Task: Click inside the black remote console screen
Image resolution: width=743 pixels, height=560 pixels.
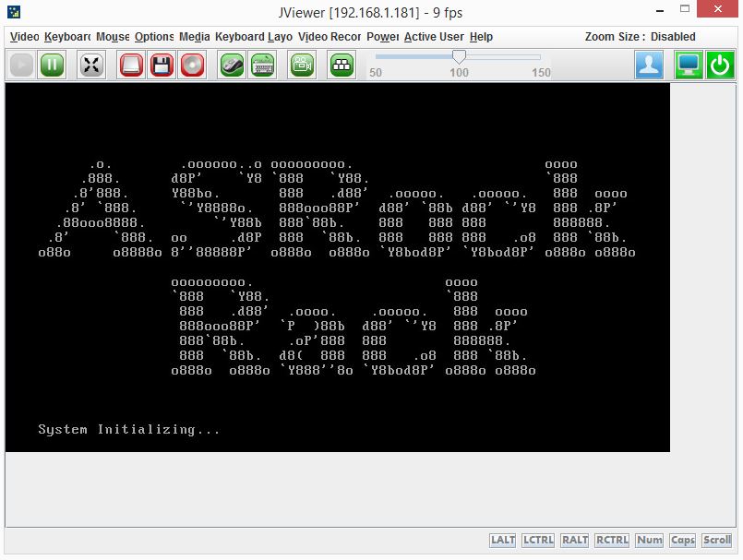Action: tap(337, 268)
